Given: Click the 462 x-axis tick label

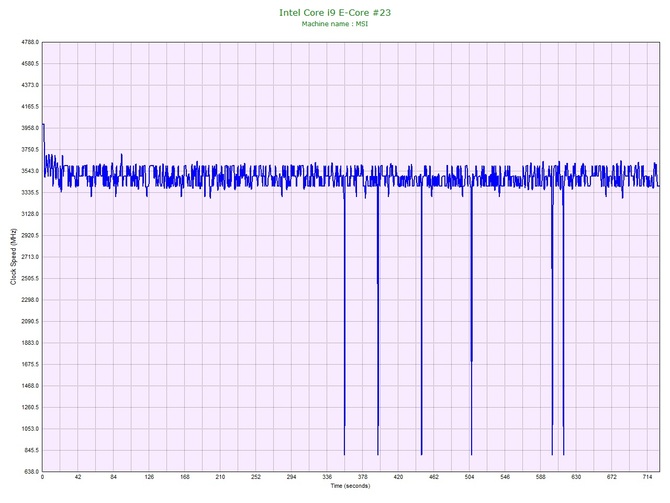Looking at the screenshot, I should (434, 477).
